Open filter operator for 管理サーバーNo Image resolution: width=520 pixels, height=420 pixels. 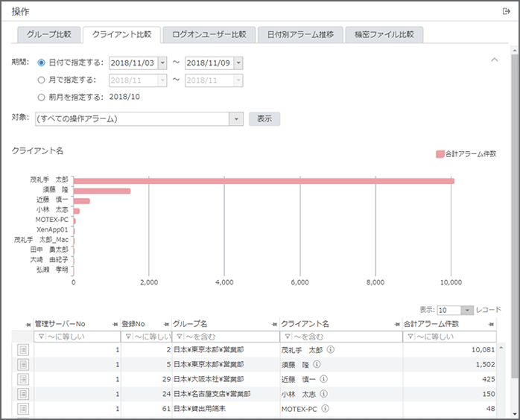tap(41, 337)
